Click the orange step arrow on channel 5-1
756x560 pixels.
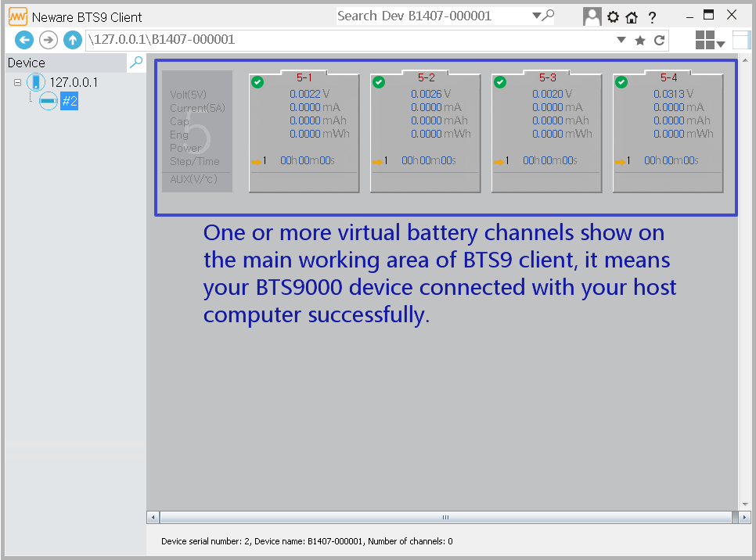pos(256,162)
